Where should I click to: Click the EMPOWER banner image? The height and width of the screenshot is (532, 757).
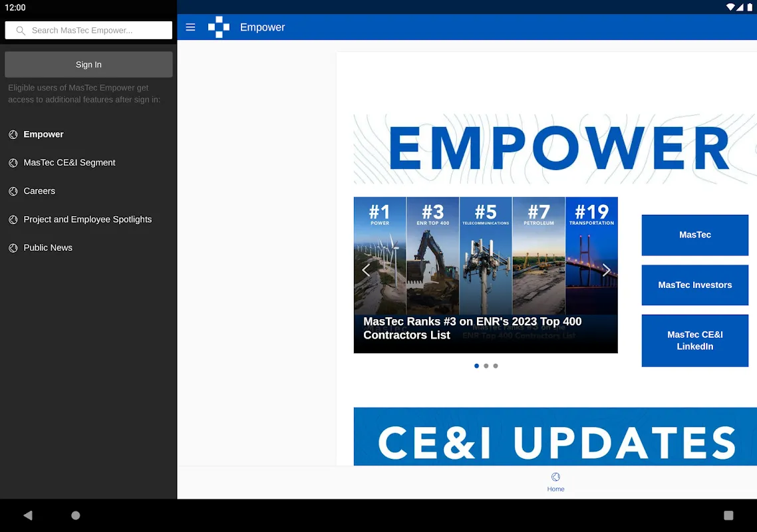(x=555, y=149)
